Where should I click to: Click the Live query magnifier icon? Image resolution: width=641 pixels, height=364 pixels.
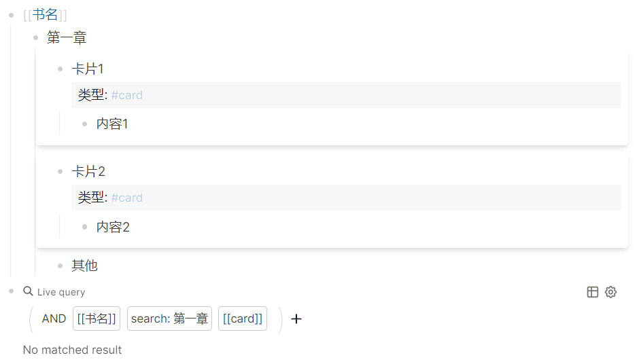click(x=28, y=291)
